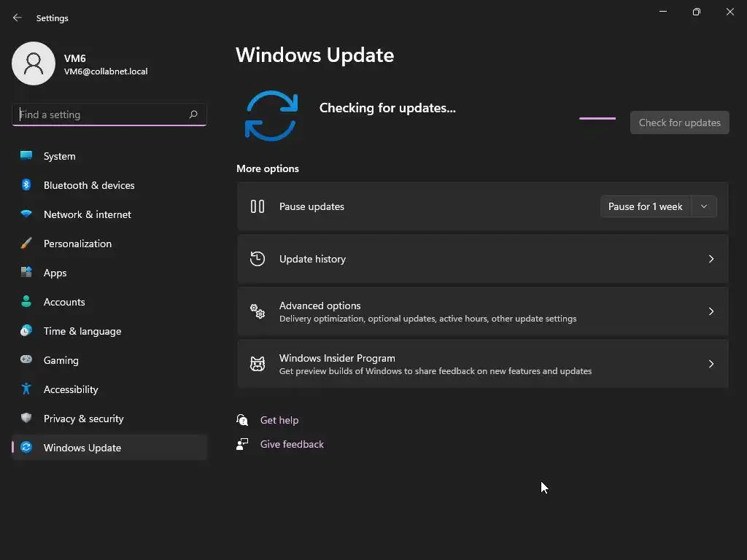
Task: Click the Gaming controller icon
Action: (x=26, y=359)
